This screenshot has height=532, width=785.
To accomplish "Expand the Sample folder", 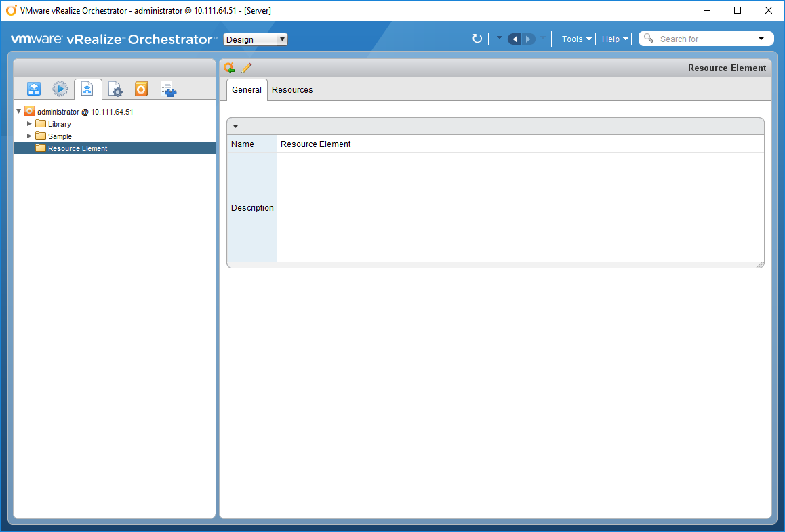I will pos(29,136).
